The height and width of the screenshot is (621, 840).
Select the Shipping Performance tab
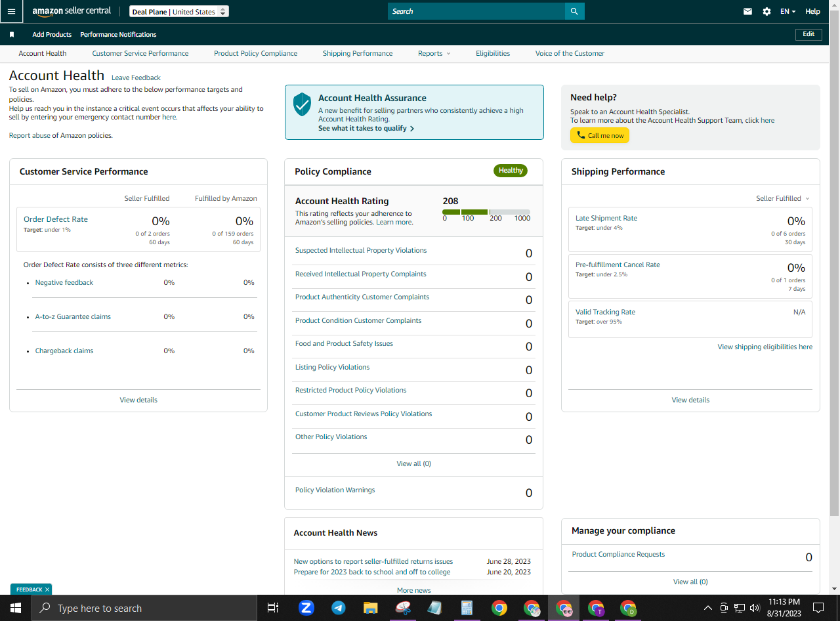tap(358, 53)
